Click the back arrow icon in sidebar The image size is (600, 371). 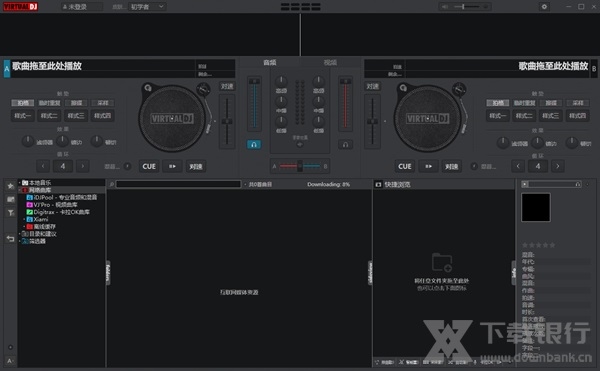tap(10, 239)
